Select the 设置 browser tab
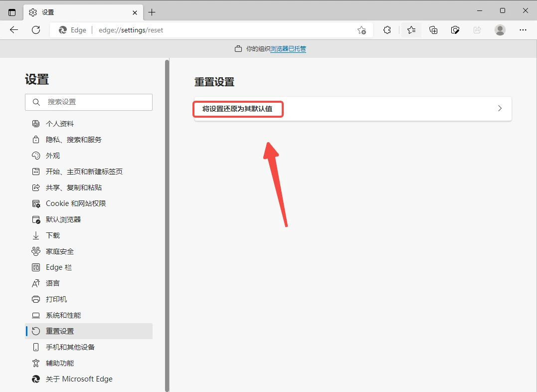This screenshot has height=392, width=537. tap(83, 12)
